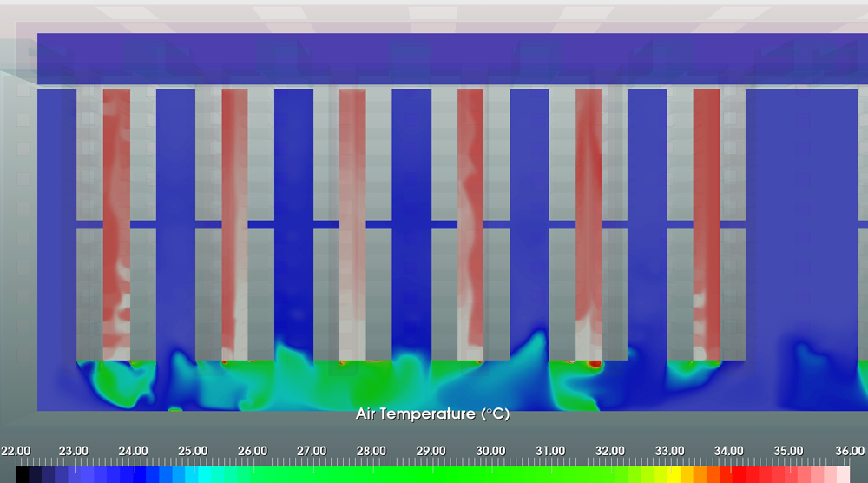868x483 pixels.
Task: Pick the cyan band in the color bar
Action: pos(208,474)
